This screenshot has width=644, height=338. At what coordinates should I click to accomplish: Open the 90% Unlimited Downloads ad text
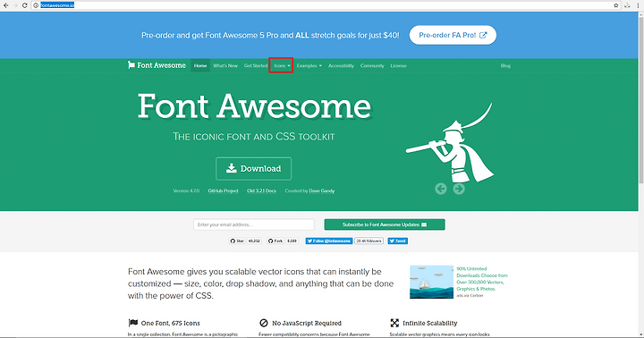tap(482, 279)
